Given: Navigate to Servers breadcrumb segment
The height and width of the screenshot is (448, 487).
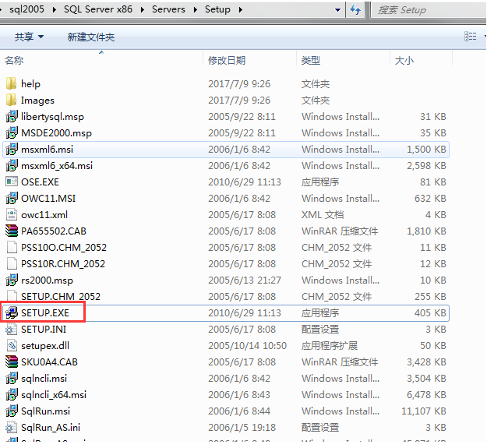Looking at the screenshot, I should (x=168, y=9).
